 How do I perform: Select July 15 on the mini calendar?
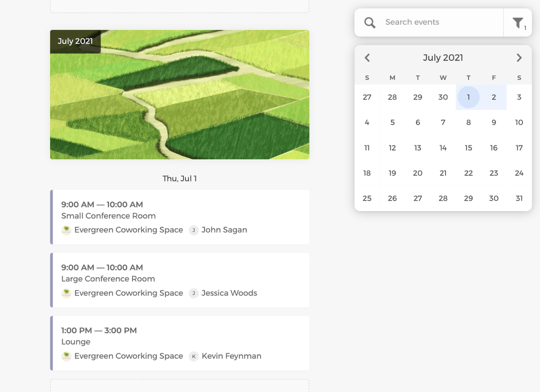[468, 148]
